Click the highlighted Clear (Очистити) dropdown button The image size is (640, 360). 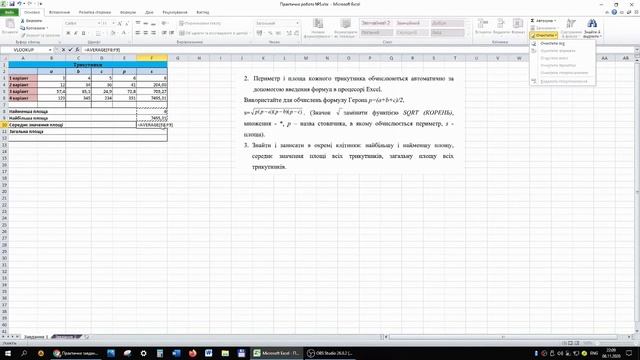point(544,36)
